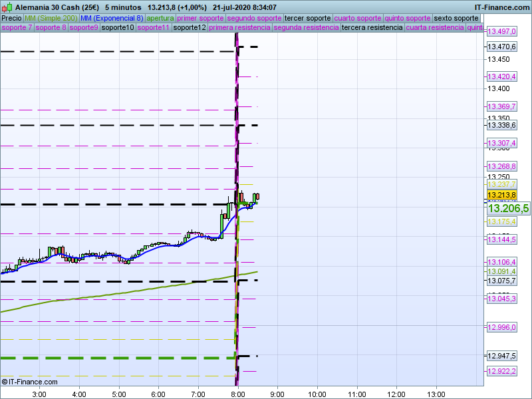Click the primer soporte label
Image resolution: width=532 pixels, height=399 pixels.
click(x=201, y=18)
